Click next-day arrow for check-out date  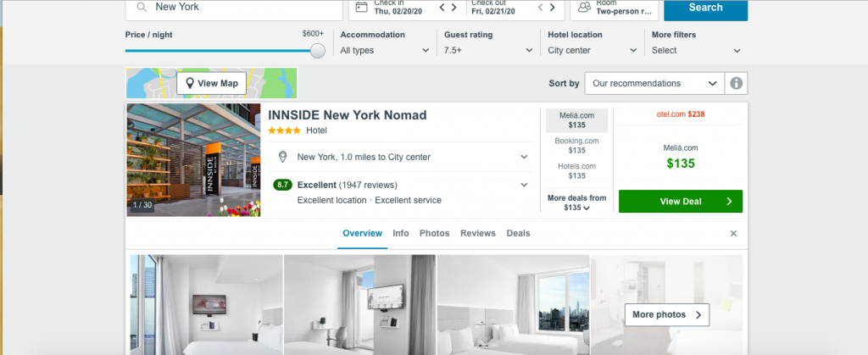pos(553,8)
